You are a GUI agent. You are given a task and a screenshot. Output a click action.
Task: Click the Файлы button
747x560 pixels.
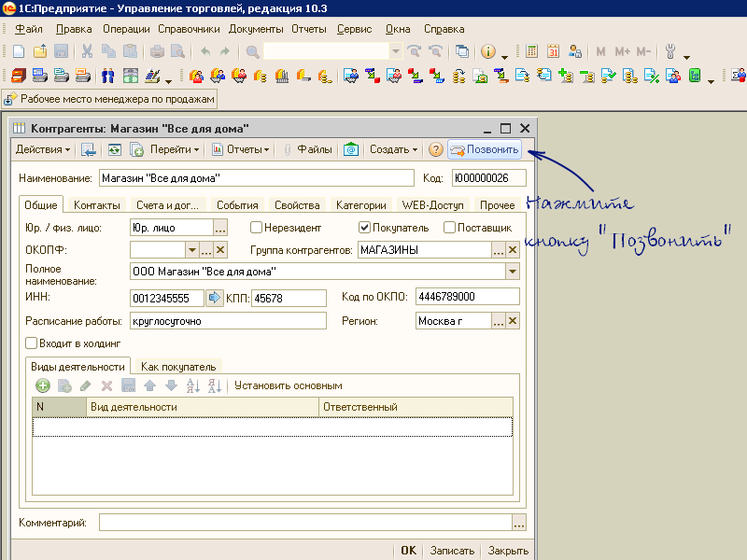pyautogui.click(x=308, y=149)
